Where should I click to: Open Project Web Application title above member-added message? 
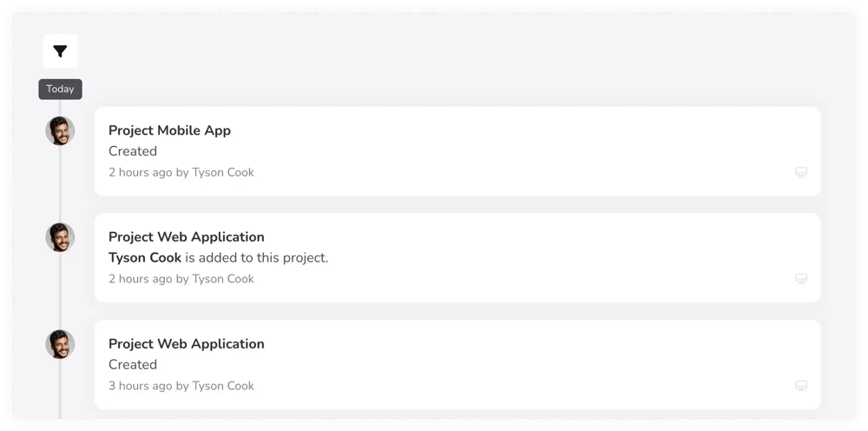click(x=186, y=237)
